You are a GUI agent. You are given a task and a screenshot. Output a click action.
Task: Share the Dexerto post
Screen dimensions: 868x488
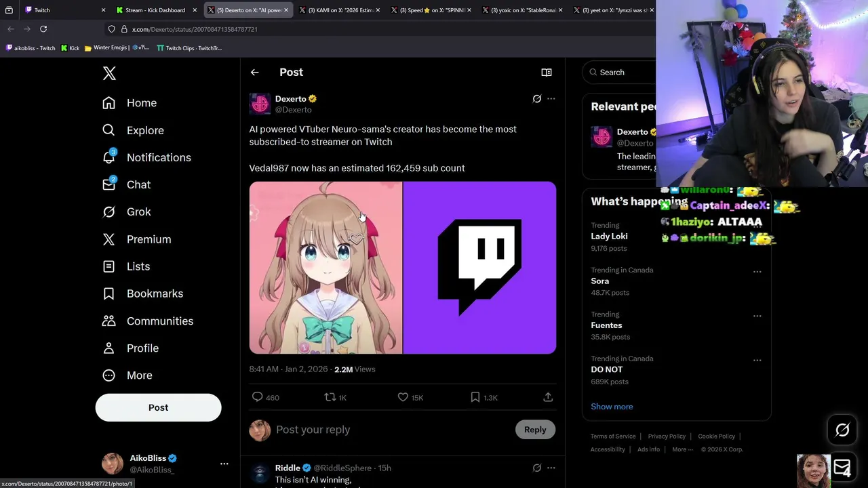548,397
